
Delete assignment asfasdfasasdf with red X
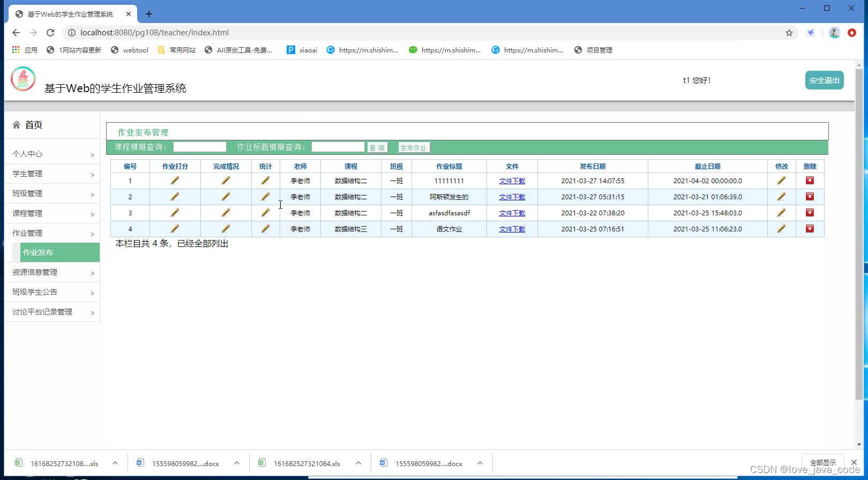tap(810, 213)
